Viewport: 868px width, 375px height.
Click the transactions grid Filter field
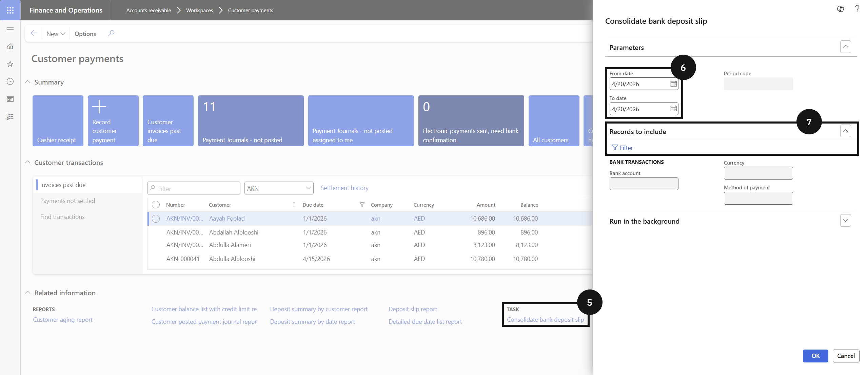coord(194,188)
